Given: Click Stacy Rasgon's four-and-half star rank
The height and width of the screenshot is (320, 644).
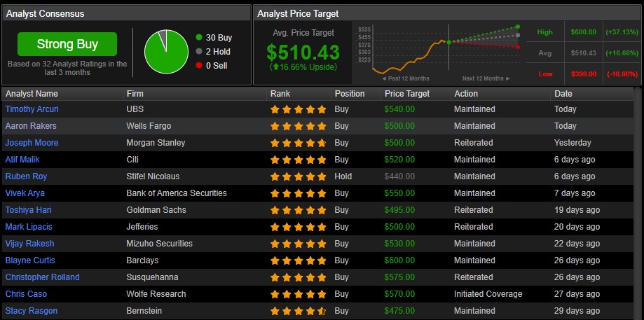Looking at the screenshot, I should pyautogui.click(x=299, y=312).
